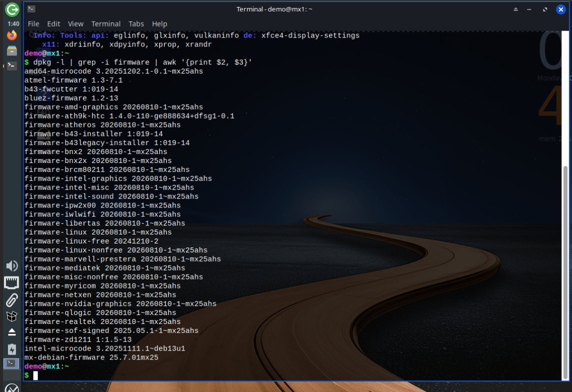This screenshot has height=392, width=572.
Task: Open the volume speaker tray icon
Action: coord(11,266)
